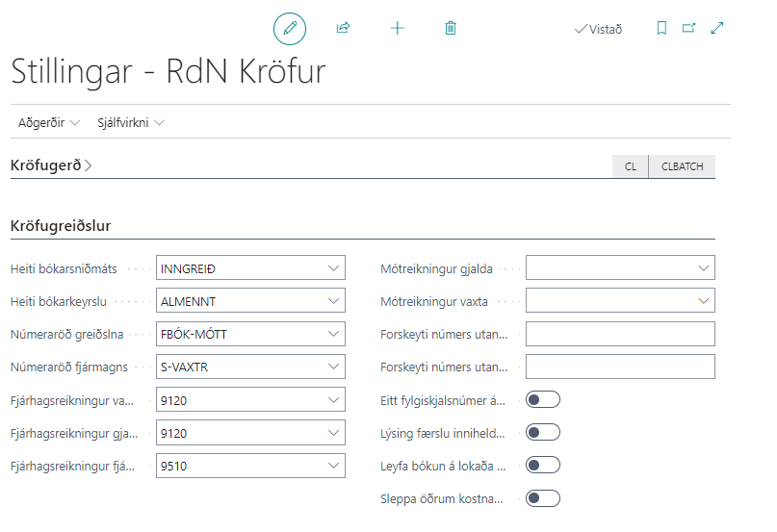Open the Aðgerðir menu
The height and width of the screenshot is (532, 777).
[49, 123]
